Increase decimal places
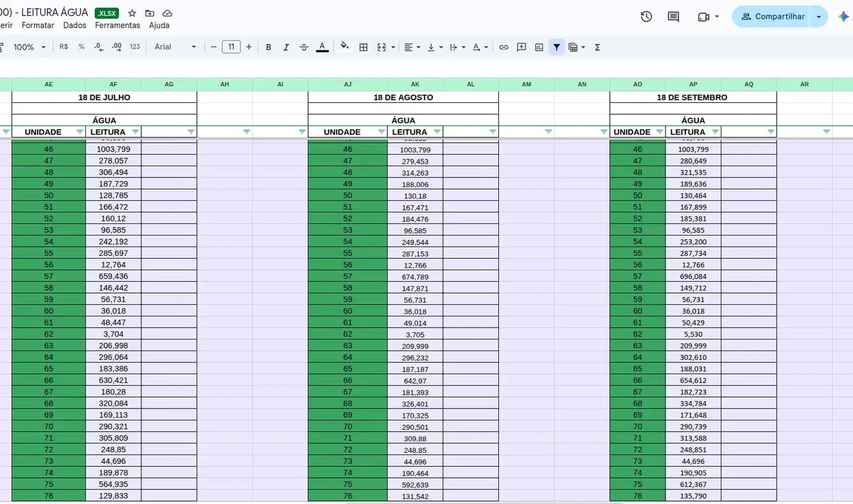 tap(117, 47)
